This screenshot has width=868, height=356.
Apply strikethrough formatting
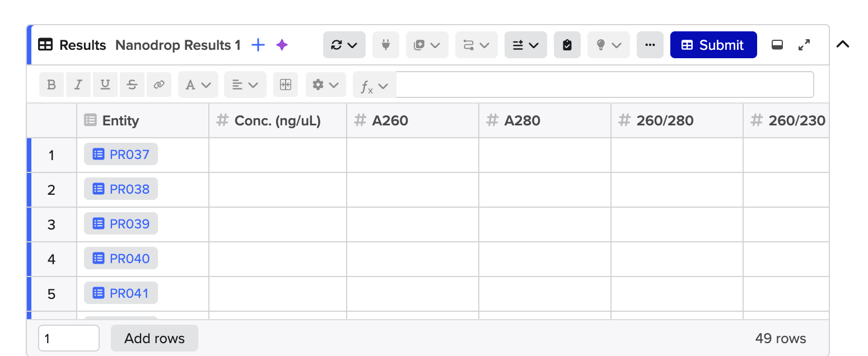(x=132, y=84)
